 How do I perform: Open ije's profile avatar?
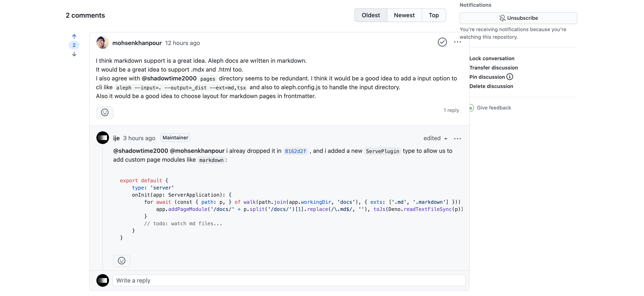coord(102,137)
